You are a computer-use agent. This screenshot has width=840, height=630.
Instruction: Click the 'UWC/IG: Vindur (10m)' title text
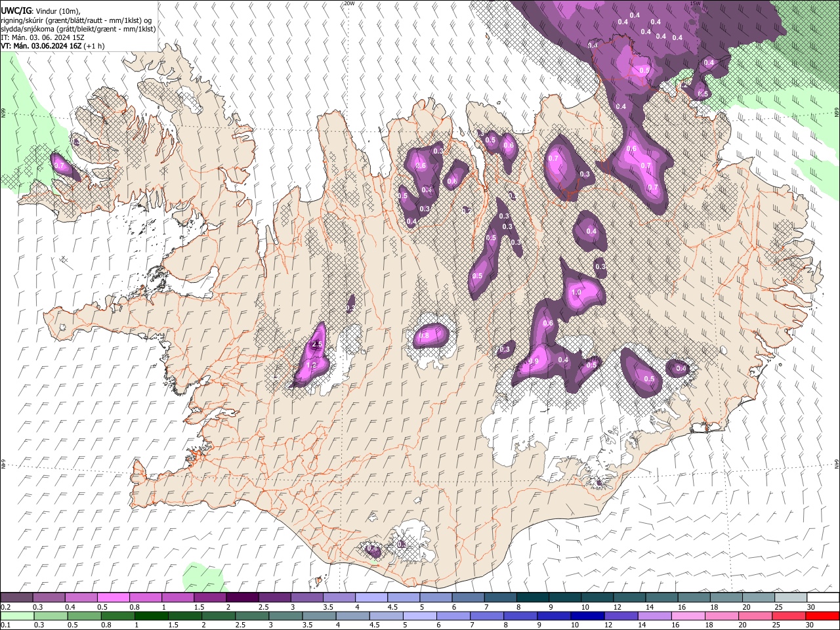pyautogui.click(x=39, y=11)
